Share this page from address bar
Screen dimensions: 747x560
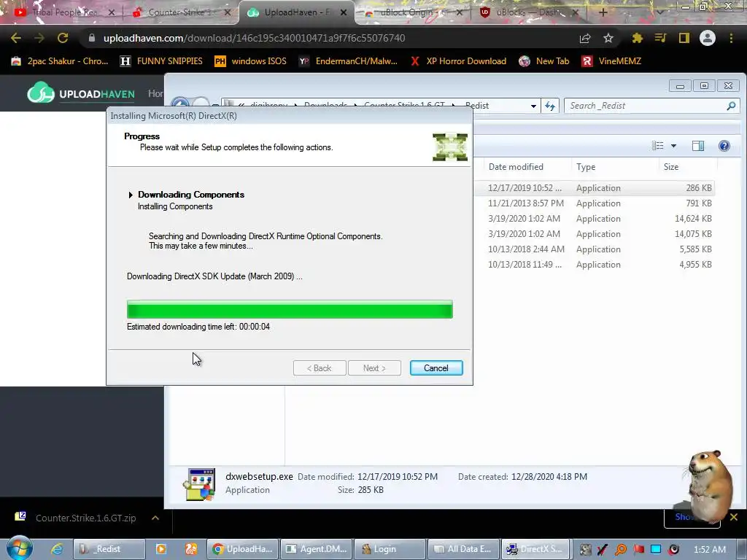pos(585,38)
